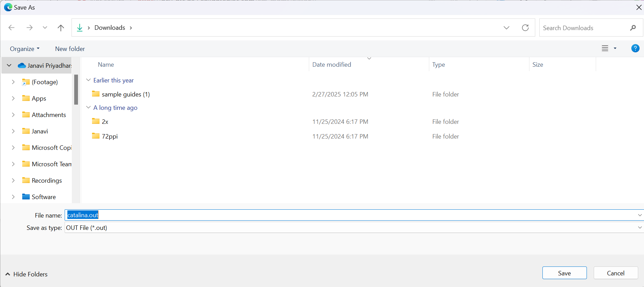Select Downloads in the address path
Viewport: 644px width, 287px height.
pos(110,28)
